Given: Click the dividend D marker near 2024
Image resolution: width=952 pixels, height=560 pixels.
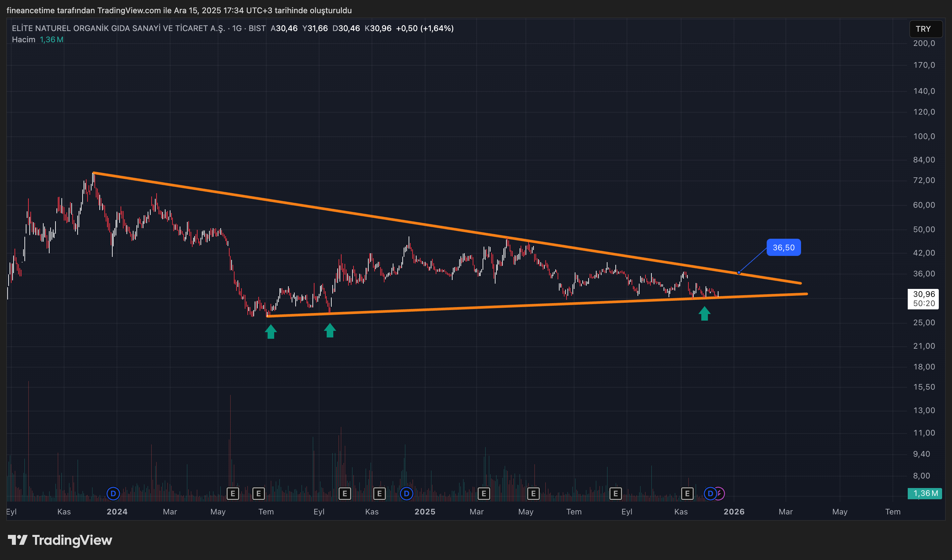Looking at the screenshot, I should tap(113, 493).
